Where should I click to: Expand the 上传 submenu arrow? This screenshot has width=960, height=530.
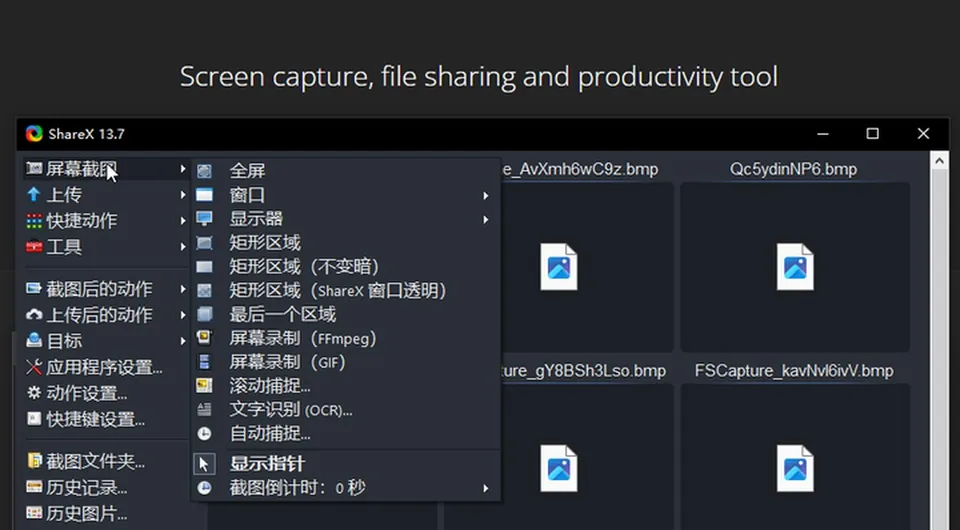(x=182, y=195)
